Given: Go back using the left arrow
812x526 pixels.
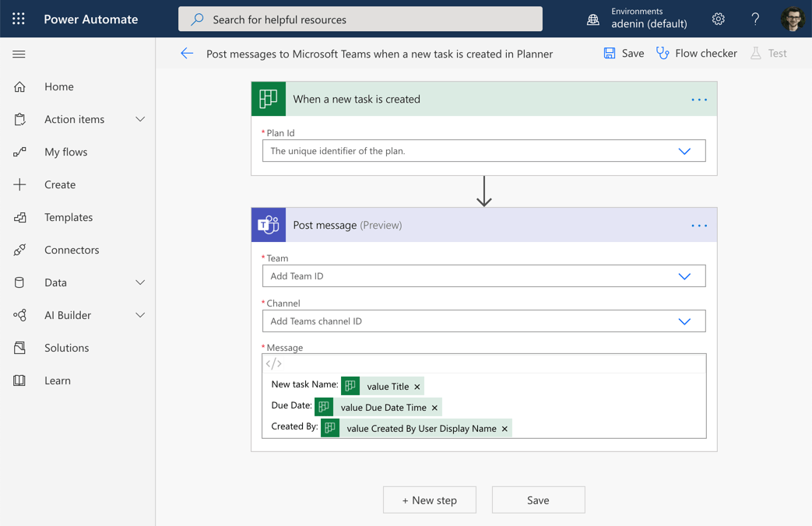Looking at the screenshot, I should pyautogui.click(x=187, y=54).
